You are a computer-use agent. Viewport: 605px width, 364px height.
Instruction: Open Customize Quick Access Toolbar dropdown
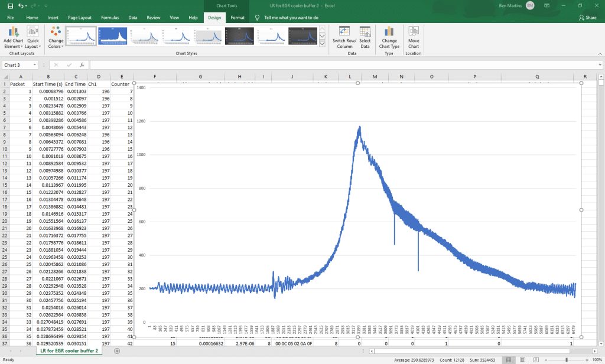46,6
